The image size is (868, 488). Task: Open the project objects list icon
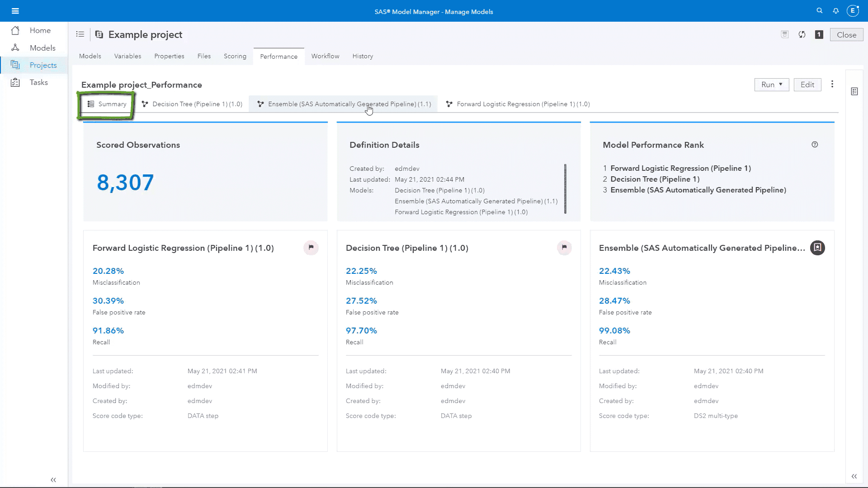pyautogui.click(x=80, y=34)
